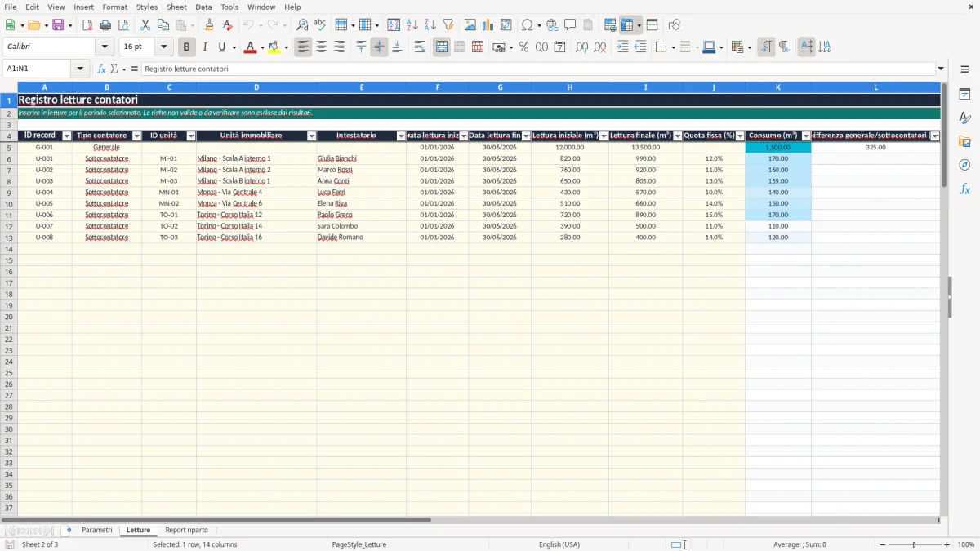This screenshot has width=980, height=551.
Task: Click the Zoom In plus button
Action: 947,544
